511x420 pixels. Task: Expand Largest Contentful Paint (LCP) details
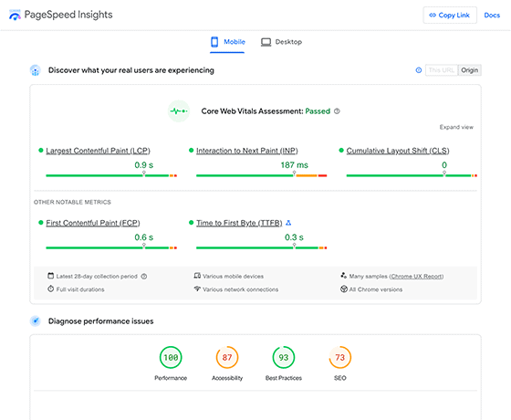tap(98, 151)
